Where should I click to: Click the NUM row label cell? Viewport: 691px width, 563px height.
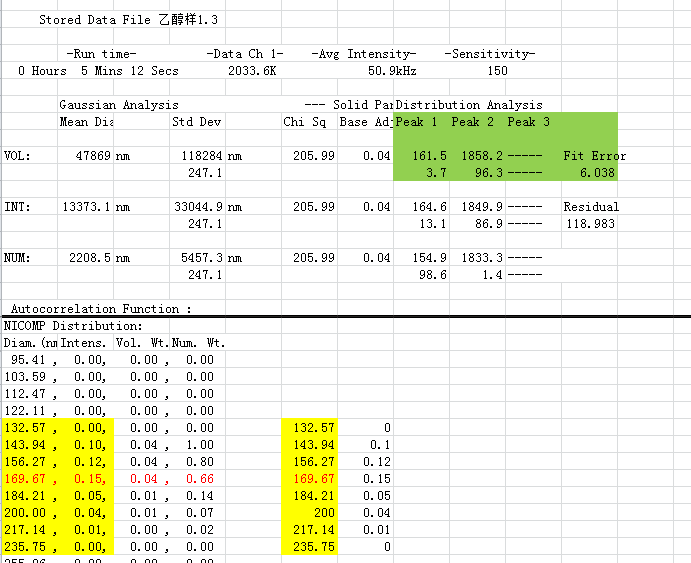coord(17,258)
